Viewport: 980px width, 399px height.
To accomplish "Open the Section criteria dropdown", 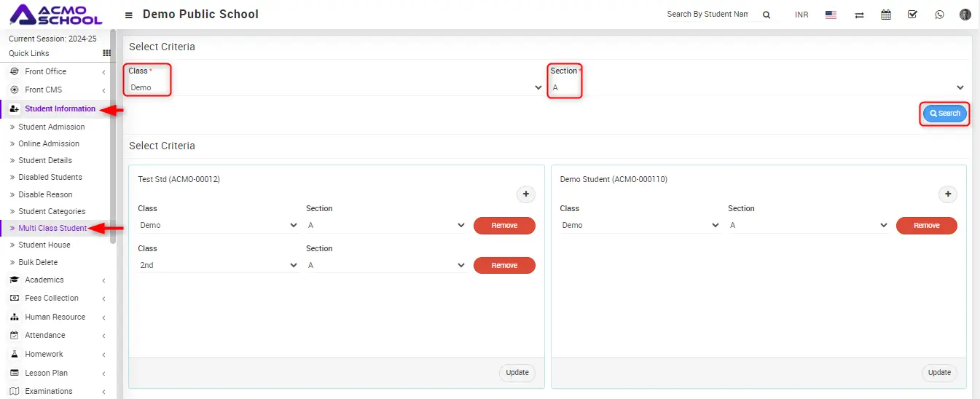I will point(758,87).
